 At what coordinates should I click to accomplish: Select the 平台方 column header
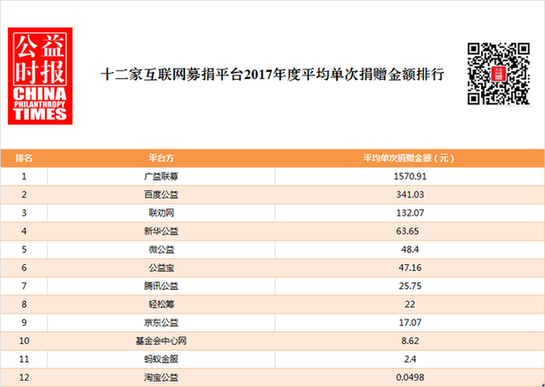coord(161,158)
